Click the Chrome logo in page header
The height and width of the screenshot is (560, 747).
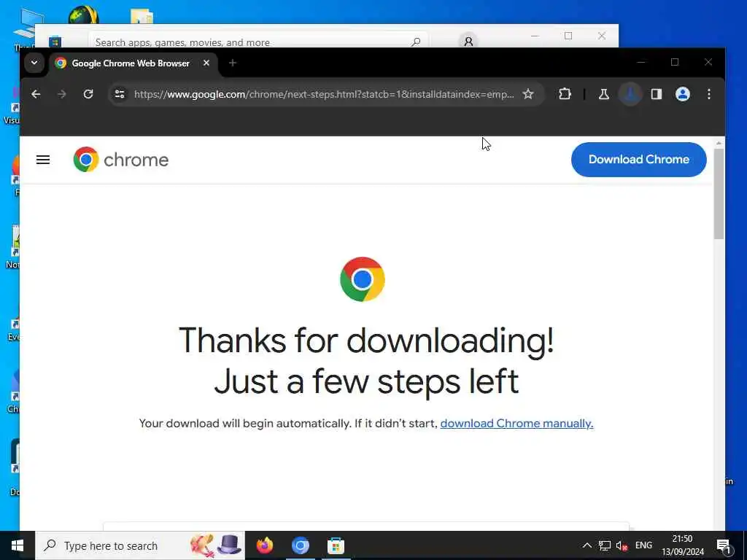(121, 160)
